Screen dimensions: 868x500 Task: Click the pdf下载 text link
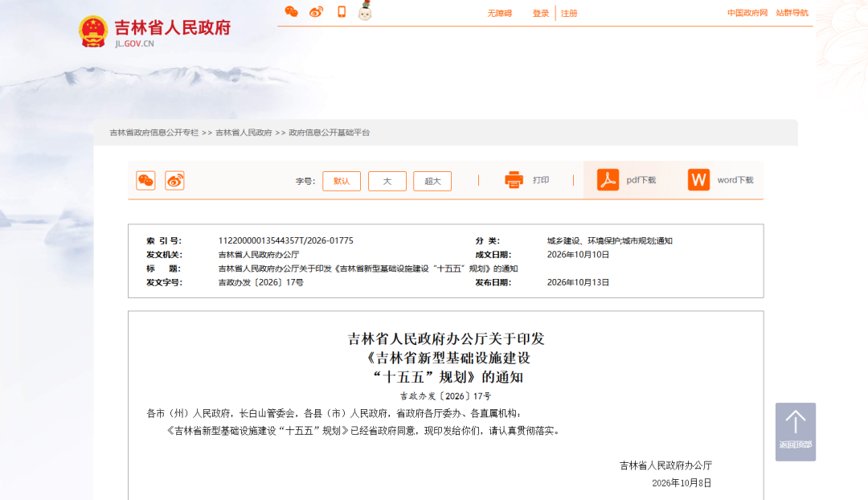[x=641, y=180]
